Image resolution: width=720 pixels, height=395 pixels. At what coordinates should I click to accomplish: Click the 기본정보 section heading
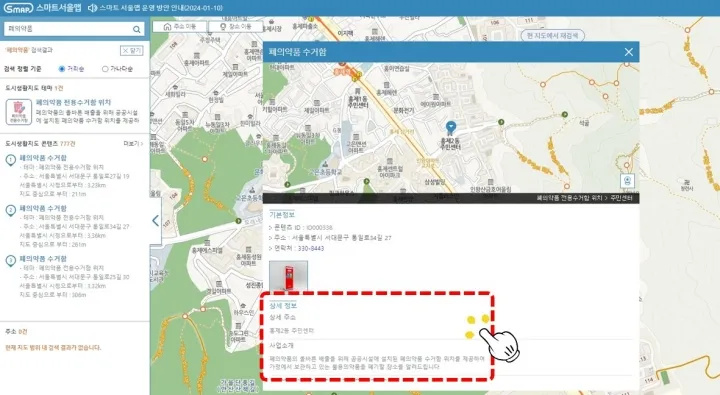(x=282, y=214)
